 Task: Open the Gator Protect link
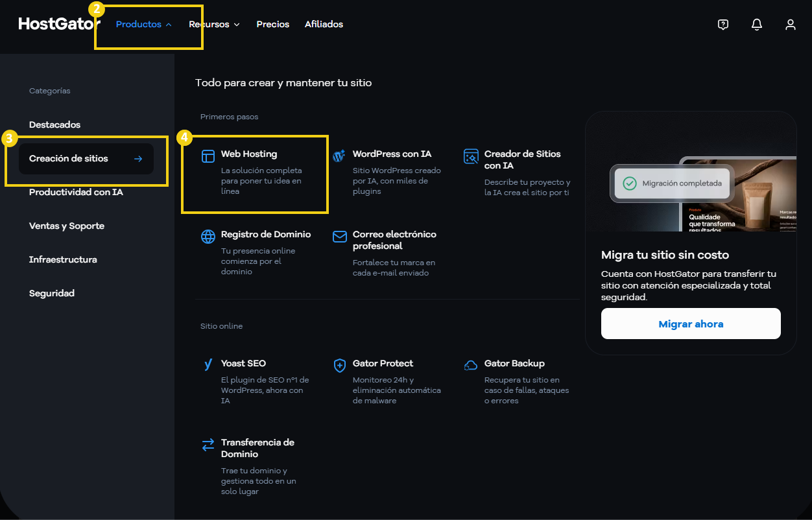[x=383, y=363]
